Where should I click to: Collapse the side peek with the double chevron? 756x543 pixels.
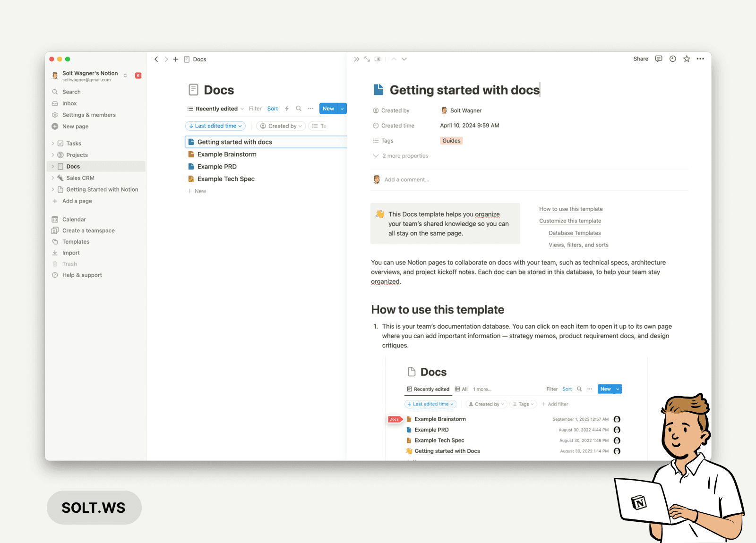356,59
